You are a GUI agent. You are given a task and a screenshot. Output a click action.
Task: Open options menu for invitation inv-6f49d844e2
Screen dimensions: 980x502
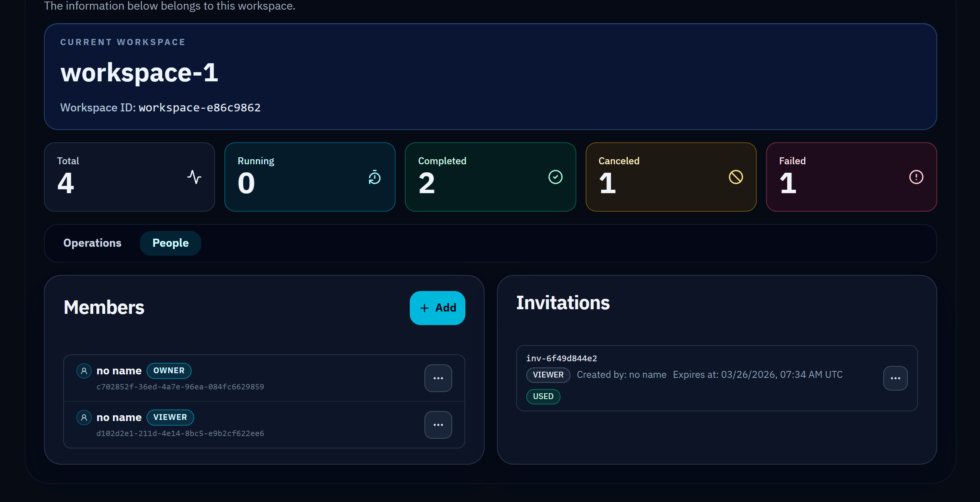tap(896, 378)
